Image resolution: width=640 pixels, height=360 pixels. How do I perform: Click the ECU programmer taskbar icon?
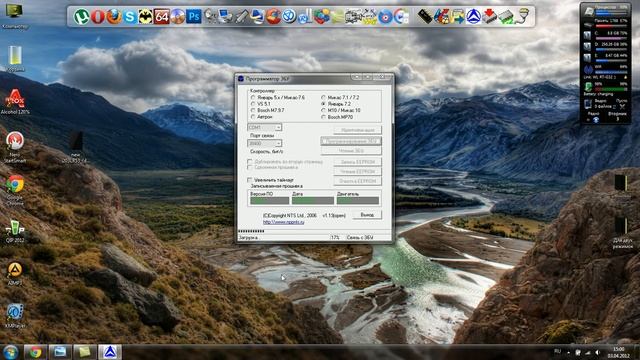tap(109, 352)
